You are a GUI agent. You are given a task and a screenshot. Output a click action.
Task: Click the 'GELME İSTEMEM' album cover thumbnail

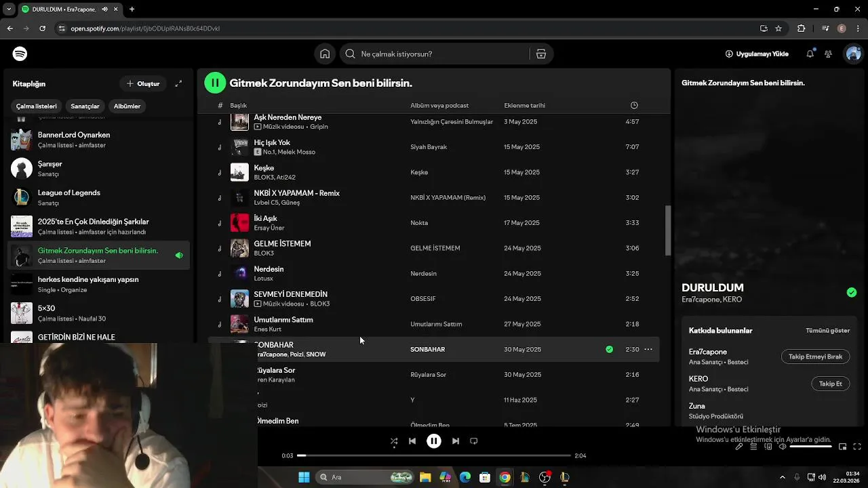pyautogui.click(x=239, y=248)
